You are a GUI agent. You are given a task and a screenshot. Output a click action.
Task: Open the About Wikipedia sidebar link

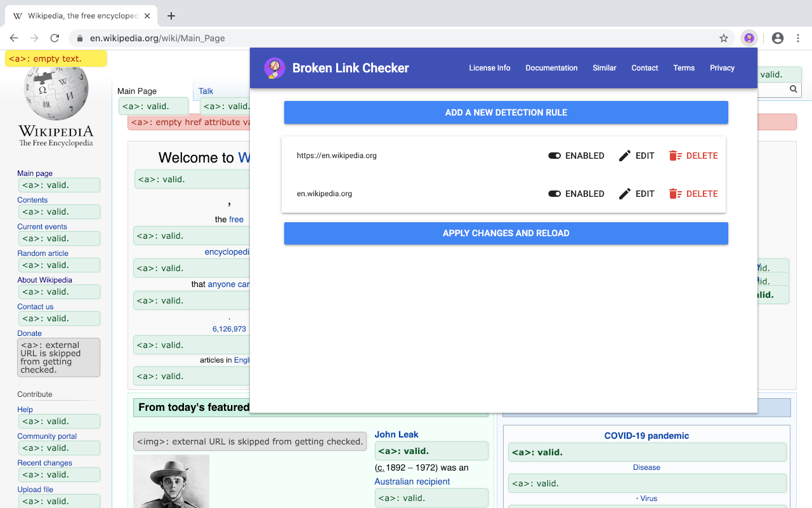pos(44,280)
